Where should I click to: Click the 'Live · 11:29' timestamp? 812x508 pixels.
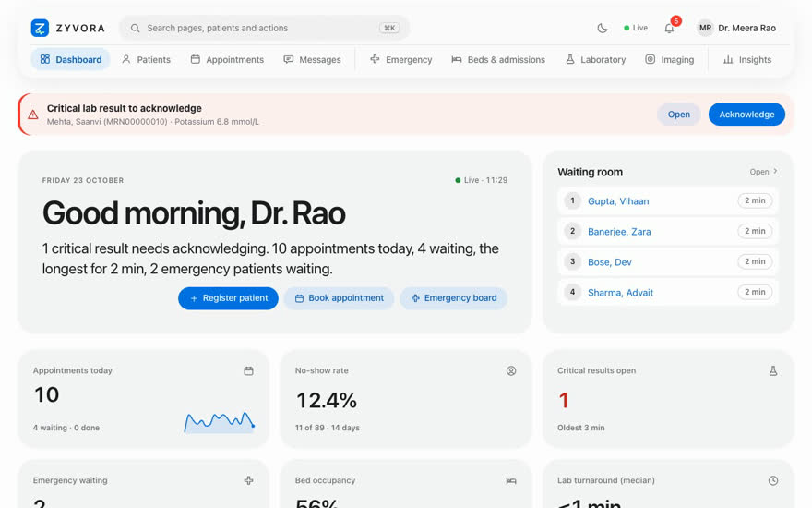[481, 180]
